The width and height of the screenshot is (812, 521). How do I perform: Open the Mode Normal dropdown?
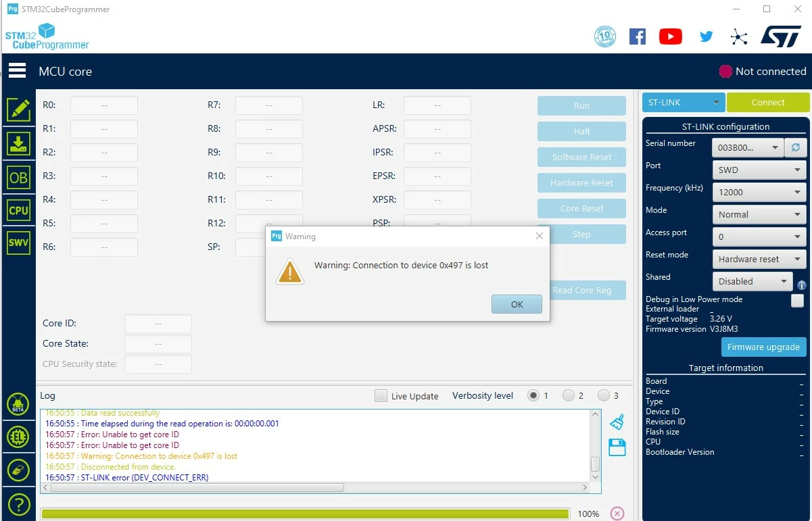(x=759, y=214)
